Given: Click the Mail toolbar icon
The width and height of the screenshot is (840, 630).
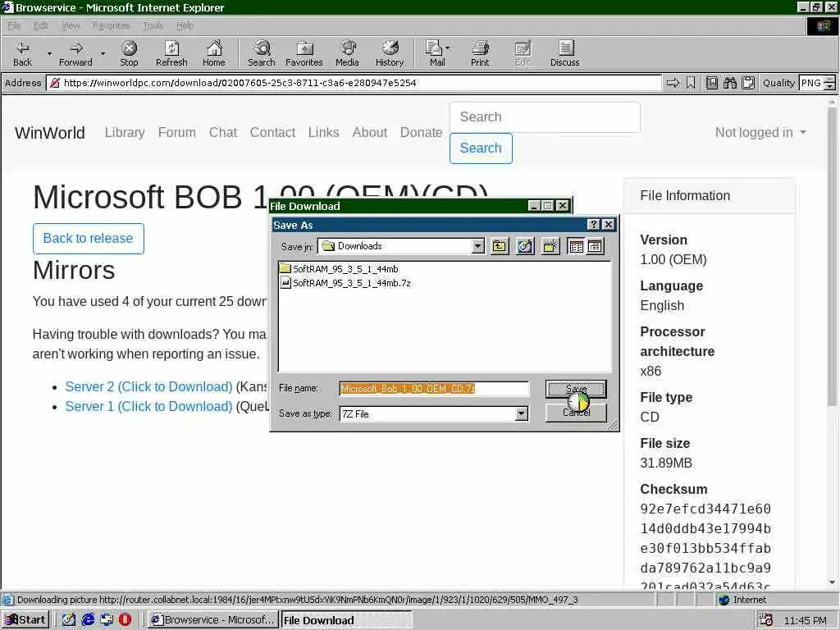Looking at the screenshot, I should (x=435, y=53).
